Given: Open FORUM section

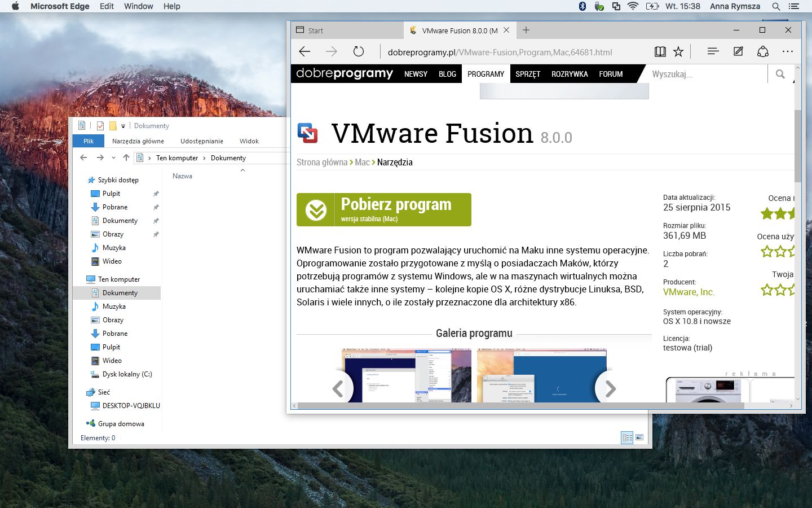Looking at the screenshot, I should pos(611,74).
